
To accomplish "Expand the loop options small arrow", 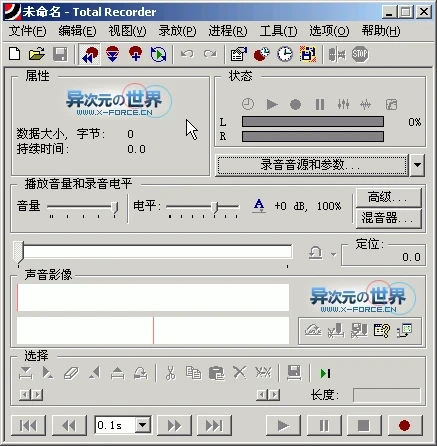I will click(333, 255).
